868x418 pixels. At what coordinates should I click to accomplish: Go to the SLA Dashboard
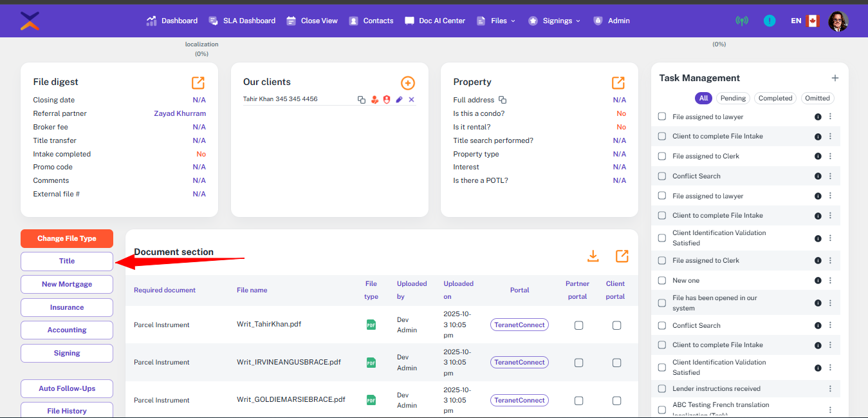click(242, 21)
